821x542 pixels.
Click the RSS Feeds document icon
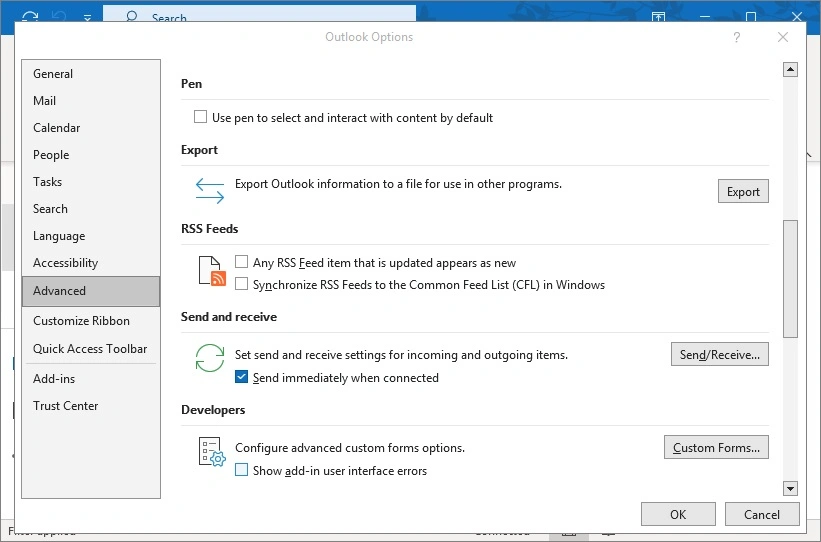pos(212,271)
